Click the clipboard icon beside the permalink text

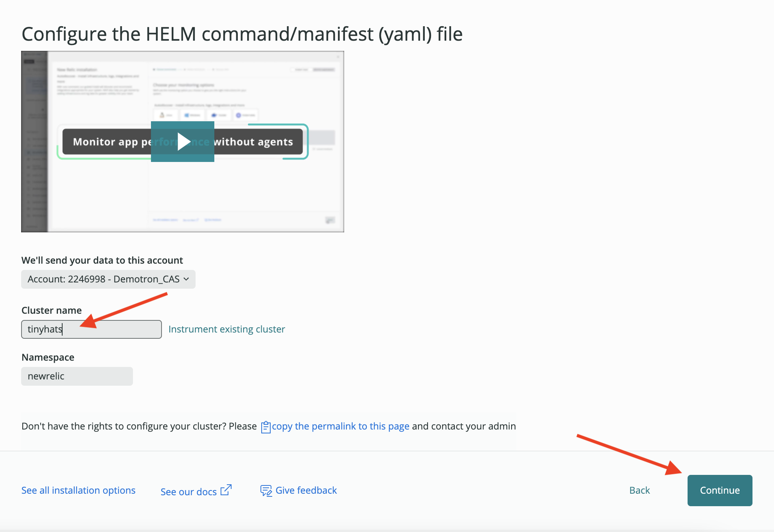click(x=266, y=427)
